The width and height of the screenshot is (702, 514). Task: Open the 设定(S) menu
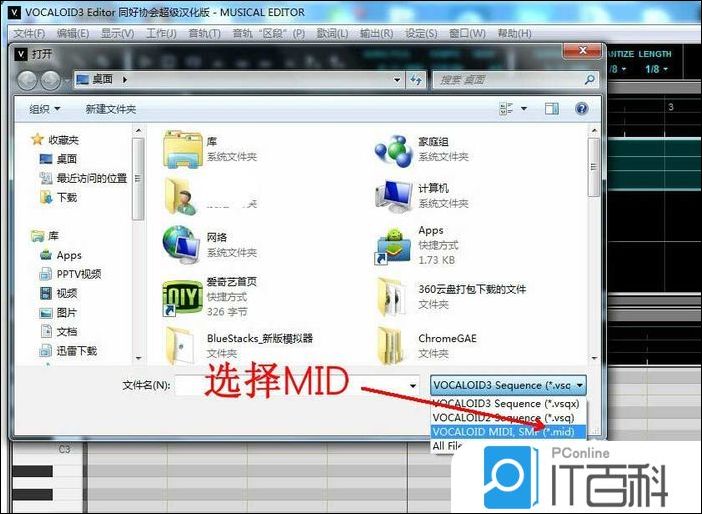[x=421, y=33]
